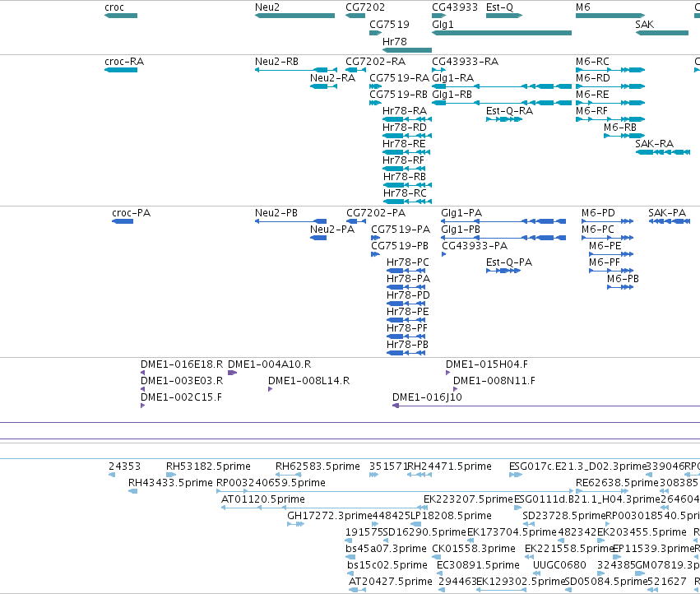Select the CG43933-RA transcript label
The image size is (700, 594).
point(466,62)
